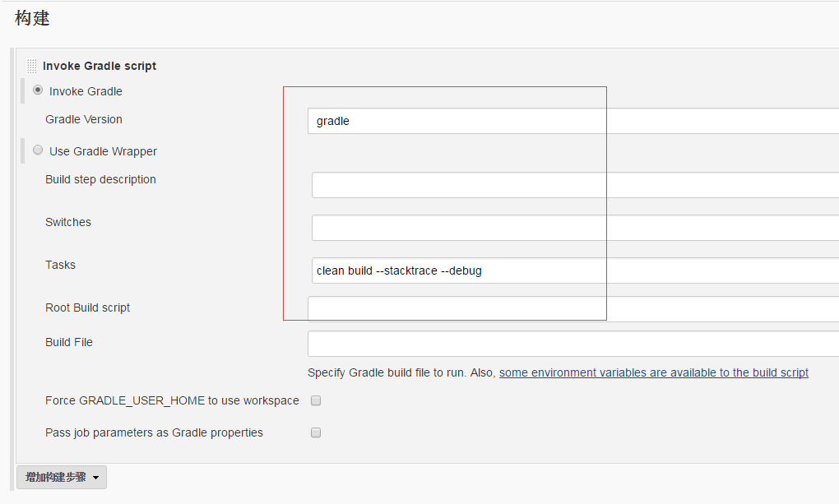Click inside the Root Build script field
The height and width of the screenshot is (504, 839).
pyautogui.click(x=457, y=308)
